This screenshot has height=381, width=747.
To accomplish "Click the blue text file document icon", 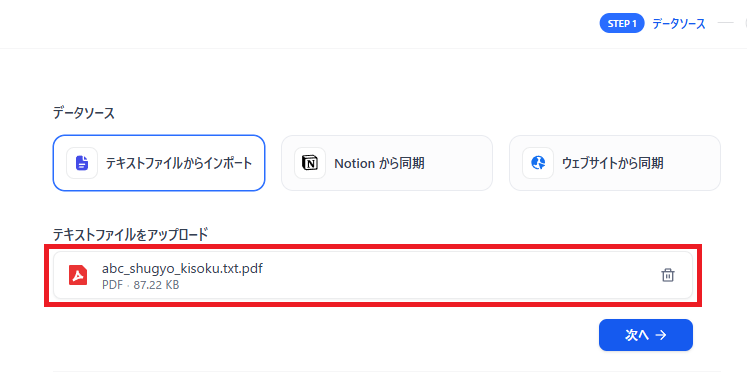I will (x=82, y=163).
